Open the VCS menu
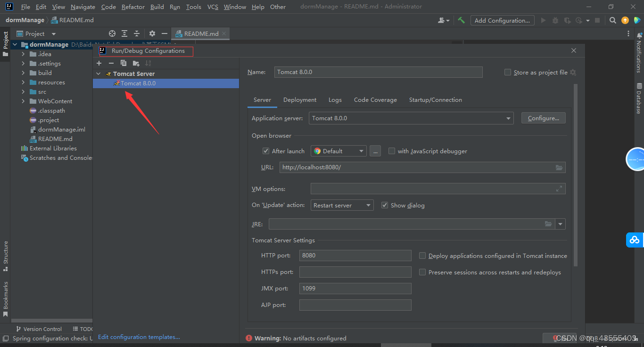This screenshot has height=347, width=644. click(x=213, y=7)
